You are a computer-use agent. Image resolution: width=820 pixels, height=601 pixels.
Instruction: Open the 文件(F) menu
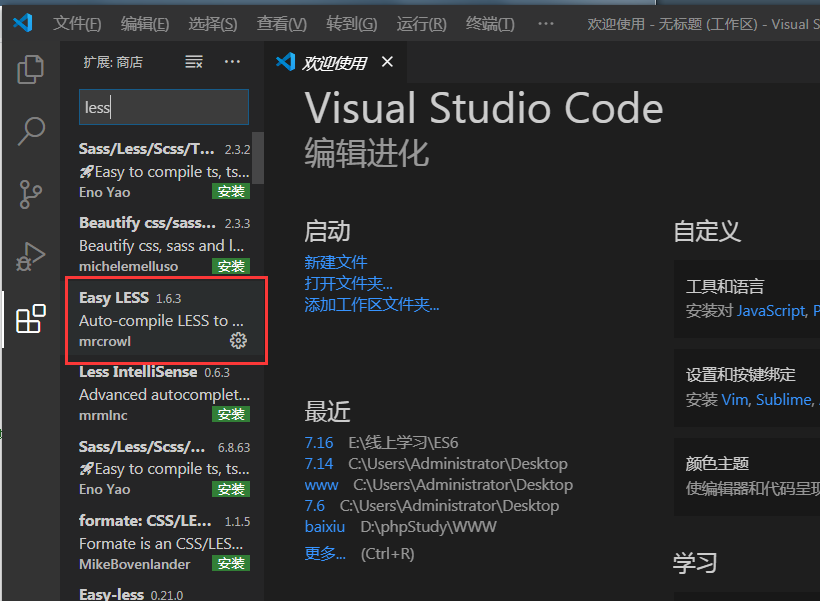(77, 24)
